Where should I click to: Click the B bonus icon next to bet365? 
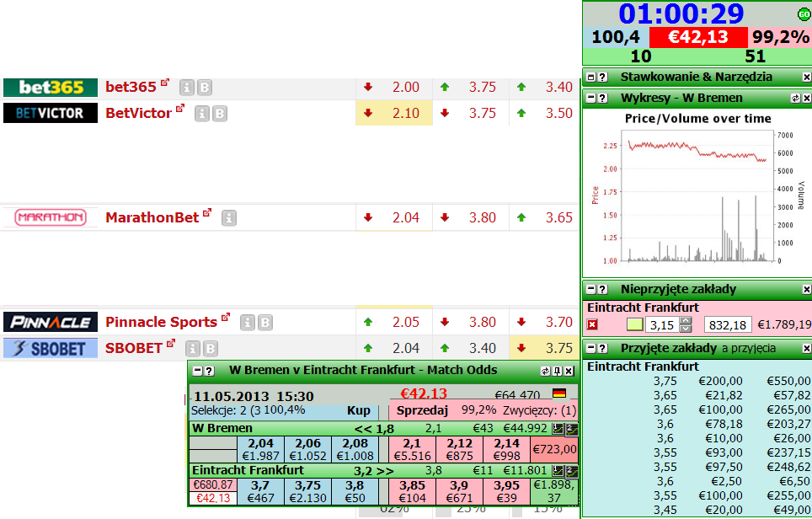(205, 88)
